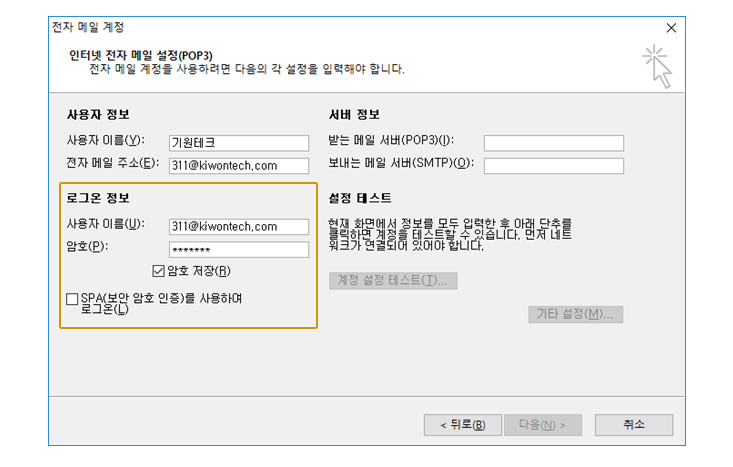Click into the 암호 password field
Screen dimensions: 733x467
[238, 249]
